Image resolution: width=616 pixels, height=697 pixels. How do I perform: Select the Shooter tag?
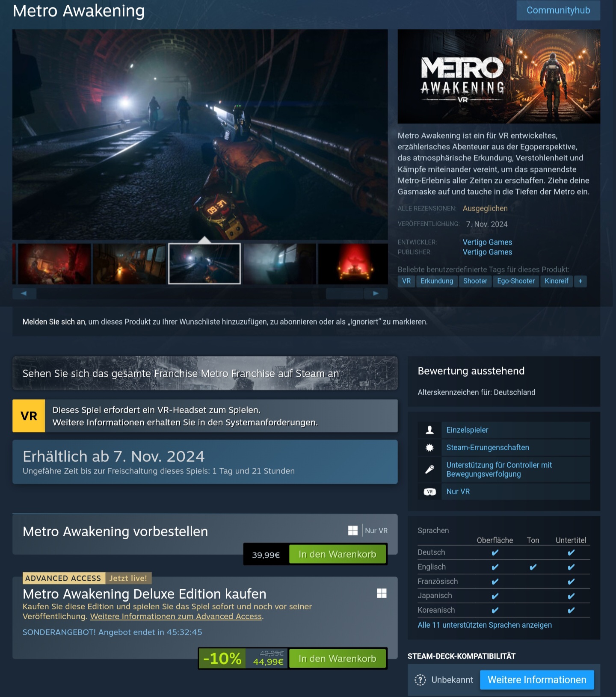475,281
